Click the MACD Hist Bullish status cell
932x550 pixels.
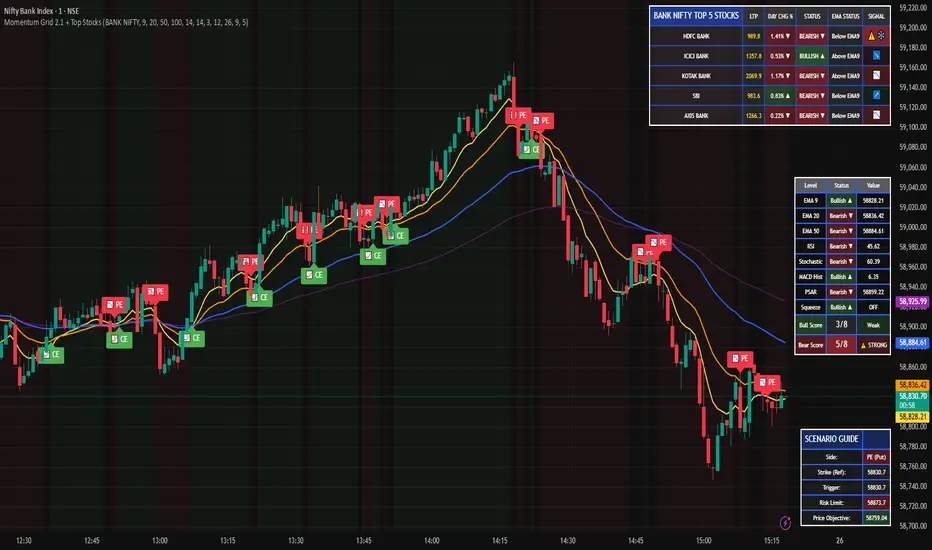(841, 276)
